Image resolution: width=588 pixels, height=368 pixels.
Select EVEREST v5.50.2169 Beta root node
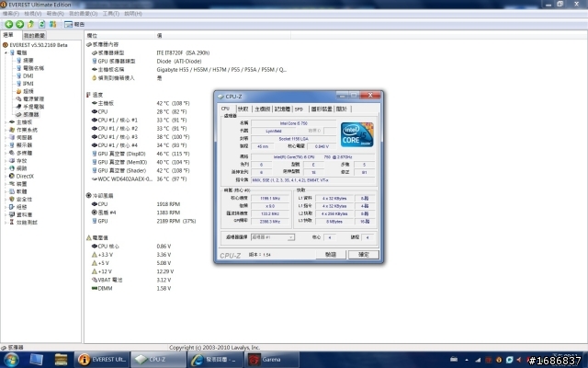(35, 45)
